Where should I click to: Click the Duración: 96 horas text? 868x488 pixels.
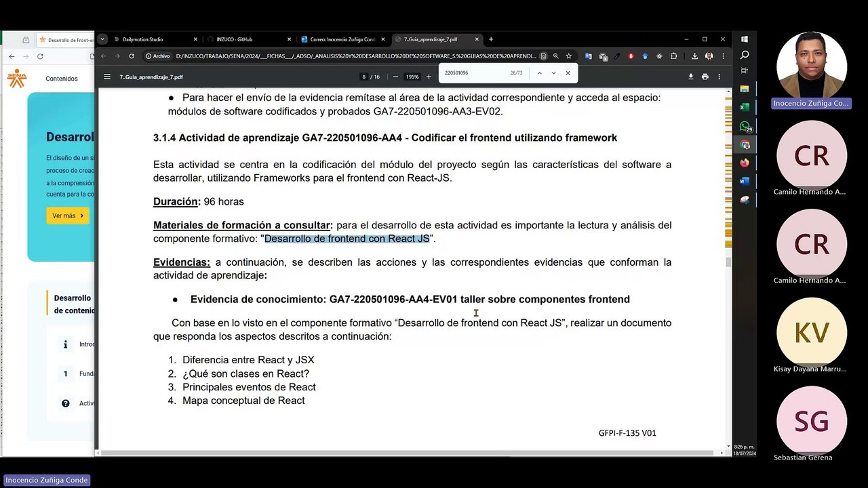199,201
